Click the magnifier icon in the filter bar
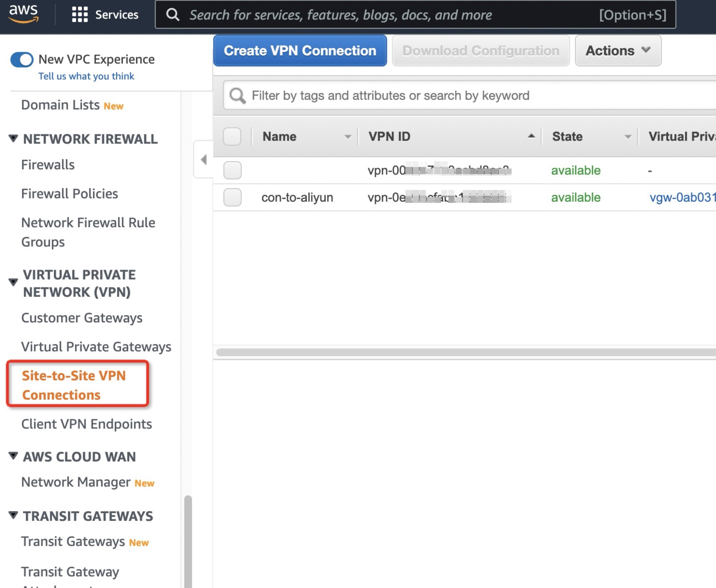This screenshot has width=716, height=588. pyautogui.click(x=237, y=95)
